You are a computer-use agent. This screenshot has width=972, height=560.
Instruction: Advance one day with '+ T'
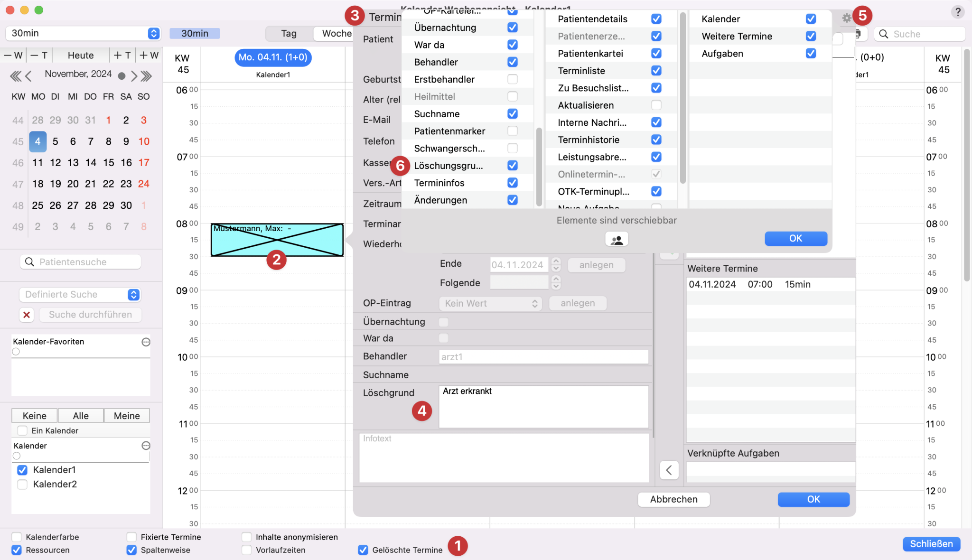click(122, 55)
